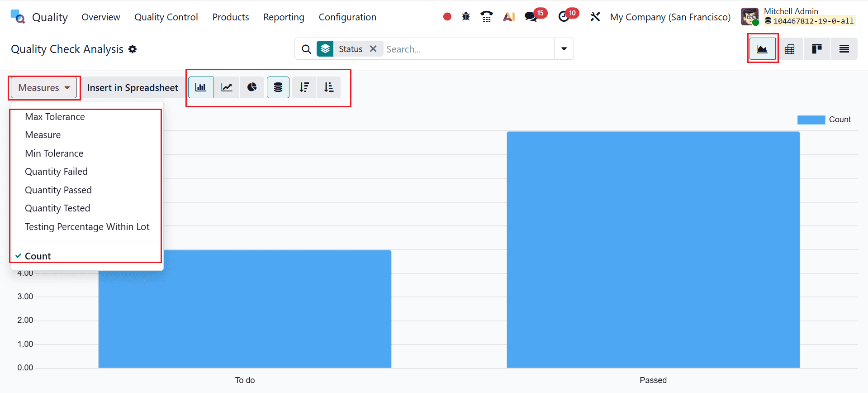Switch to kanban view

[x=816, y=49]
